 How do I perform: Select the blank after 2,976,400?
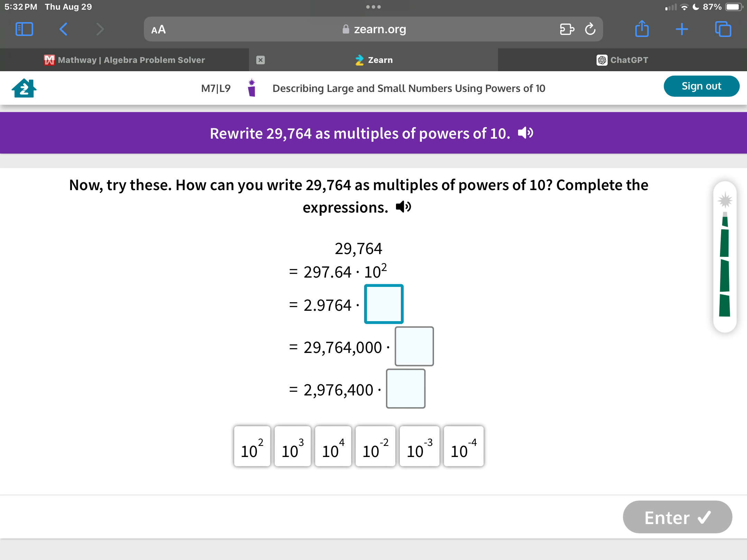(x=406, y=389)
